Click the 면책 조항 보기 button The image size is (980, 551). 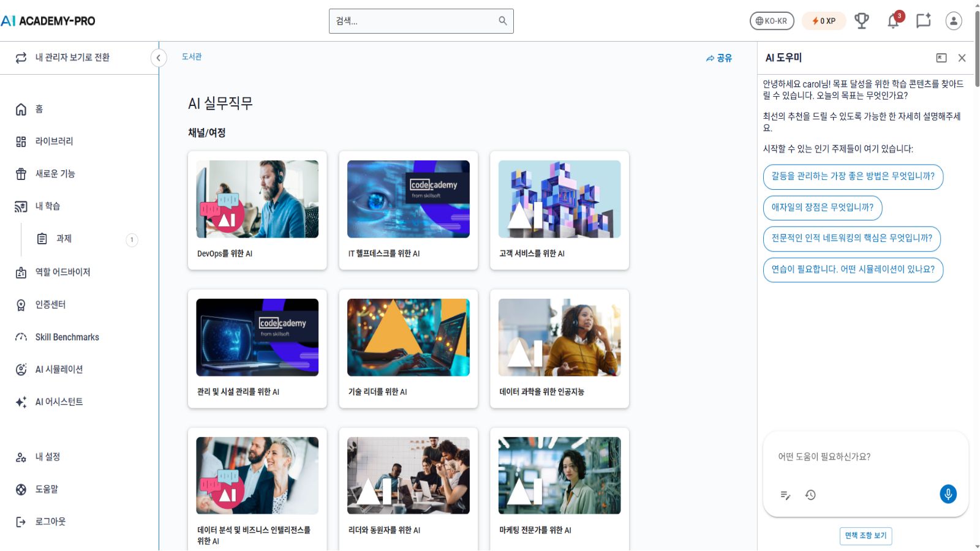coord(865,536)
